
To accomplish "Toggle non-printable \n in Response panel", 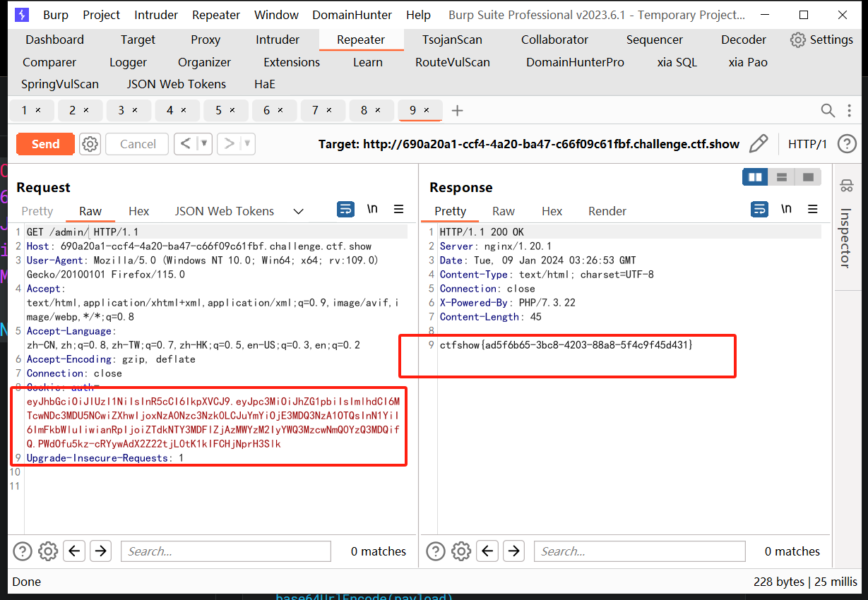I will 786,209.
